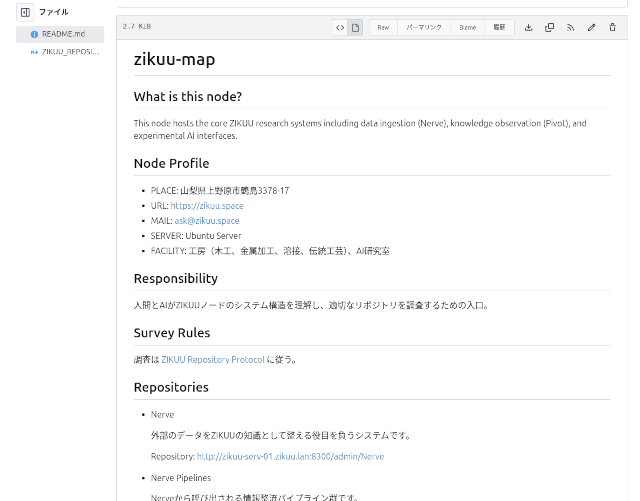Open ZIKUU Repository Protocol link
Image resolution: width=640 pixels, height=501 pixels.
212,359
